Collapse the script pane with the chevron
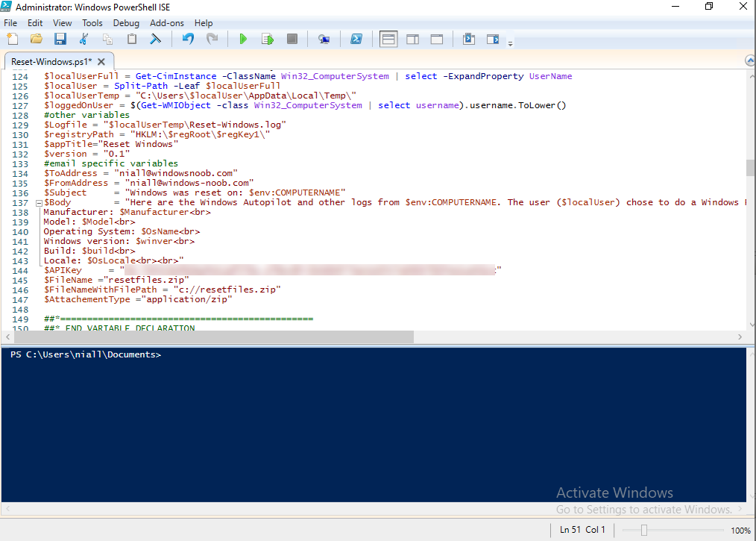This screenshot has width=756, height=541. click(x=750, y=60)
